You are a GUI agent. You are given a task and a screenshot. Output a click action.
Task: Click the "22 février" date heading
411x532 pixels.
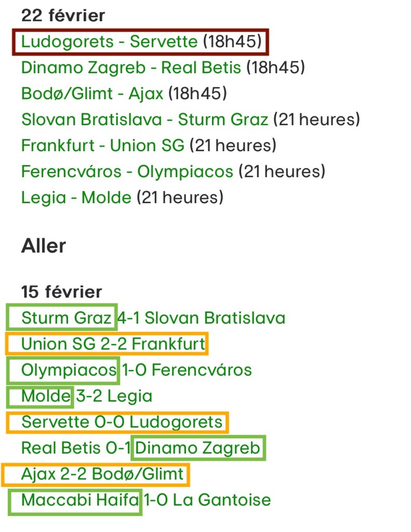click(x=63, y=16)
